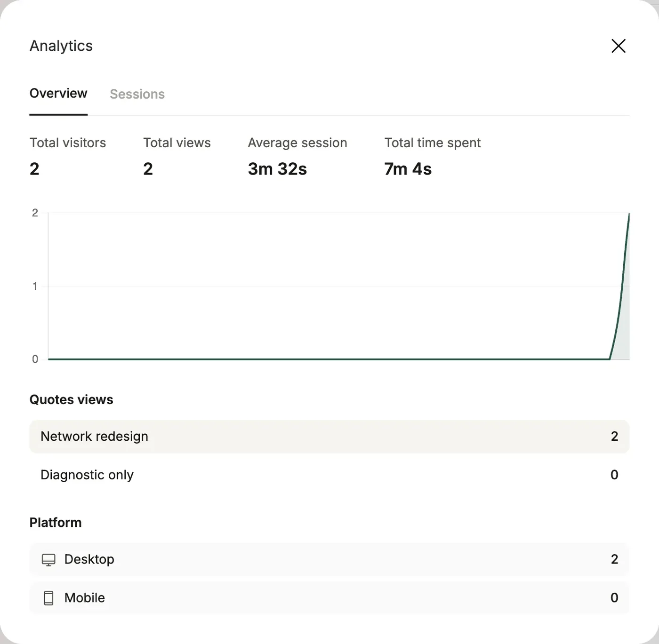Click the desktop monitor icon
The image size is (659, 644).
tap(48, 559)
